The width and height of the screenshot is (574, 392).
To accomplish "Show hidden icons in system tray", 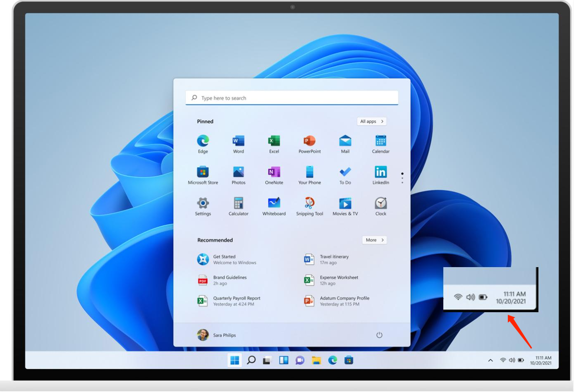I will (490, 361).
